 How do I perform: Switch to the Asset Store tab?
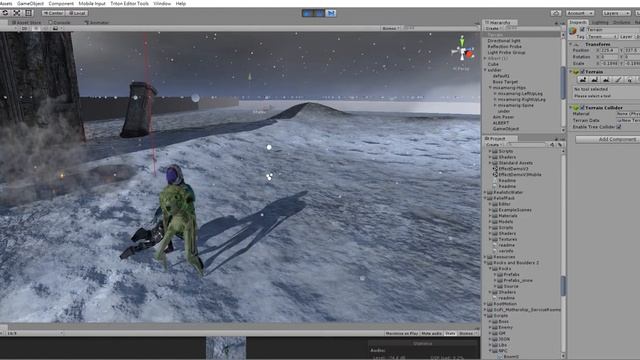27,22
